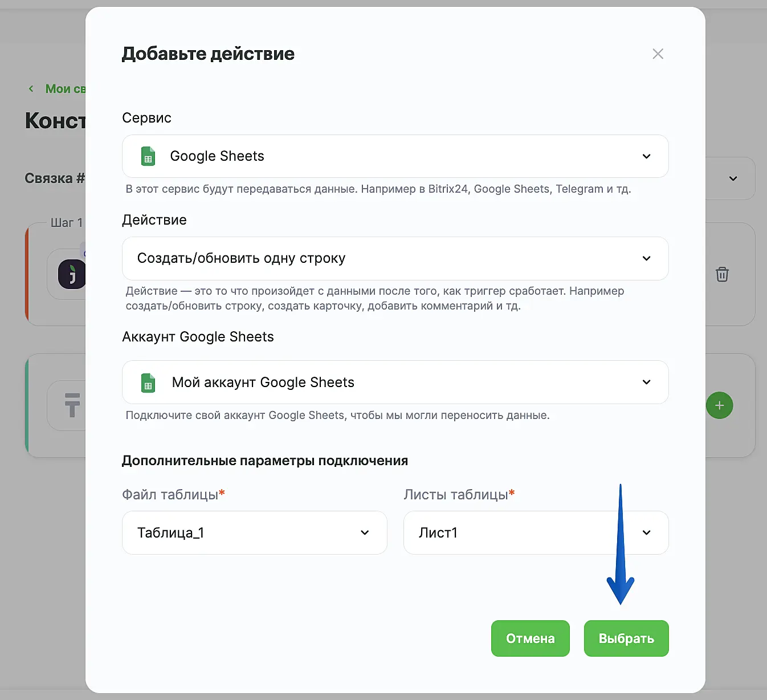Open the Файл таблицы dropdown arrow
The height and width of the screenshot is (700, 767).
[365, 532]
